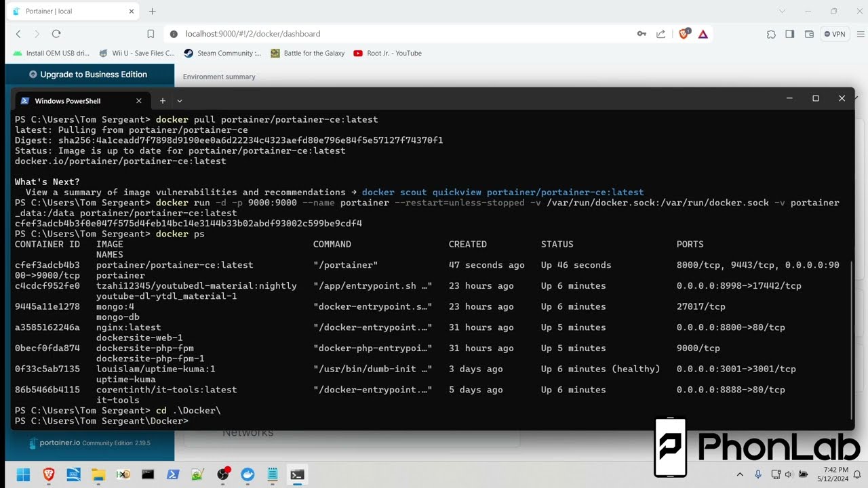Screen dimensions: 868x488
Task: Open a new Brave browser tab
Action: (x=152, y=12)
